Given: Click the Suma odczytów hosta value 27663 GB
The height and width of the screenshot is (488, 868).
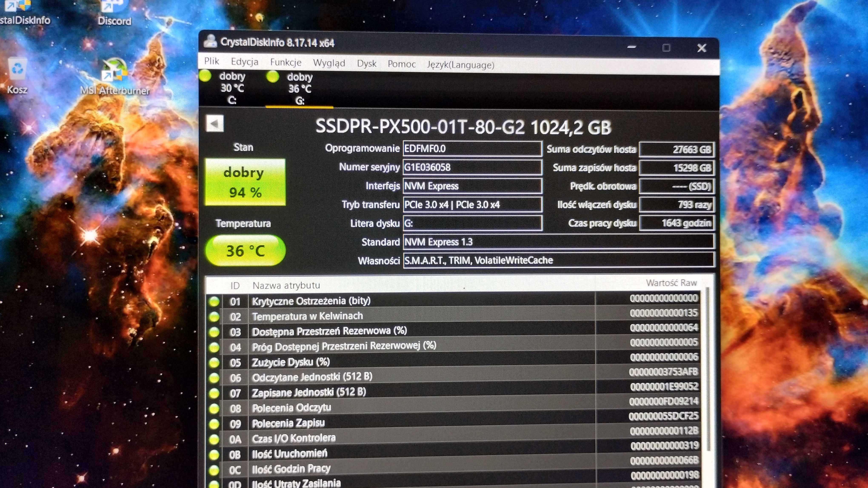Looking at the screenshot, I should pos(676,149).
